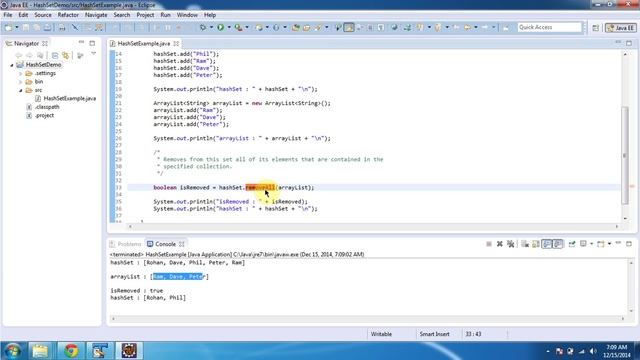Click the Eclipse taskbar icon

129,351
